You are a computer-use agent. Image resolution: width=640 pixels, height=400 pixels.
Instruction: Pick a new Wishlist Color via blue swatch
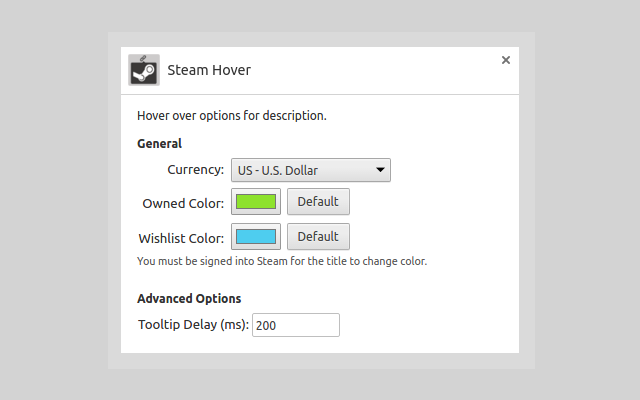(256, 237)
